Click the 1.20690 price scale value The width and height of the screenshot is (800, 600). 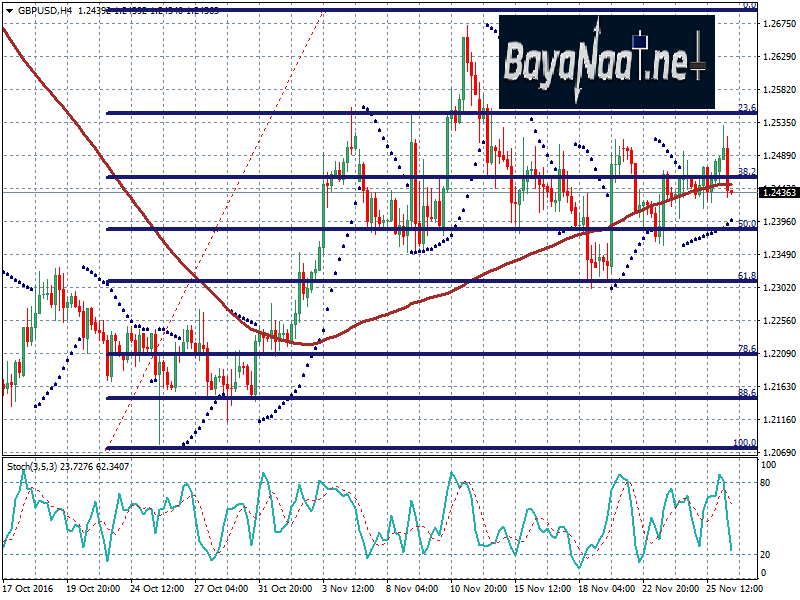[778, 452]
